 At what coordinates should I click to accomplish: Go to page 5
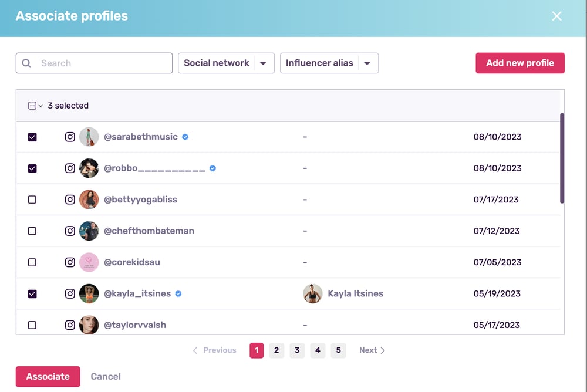tap(339, 350)
